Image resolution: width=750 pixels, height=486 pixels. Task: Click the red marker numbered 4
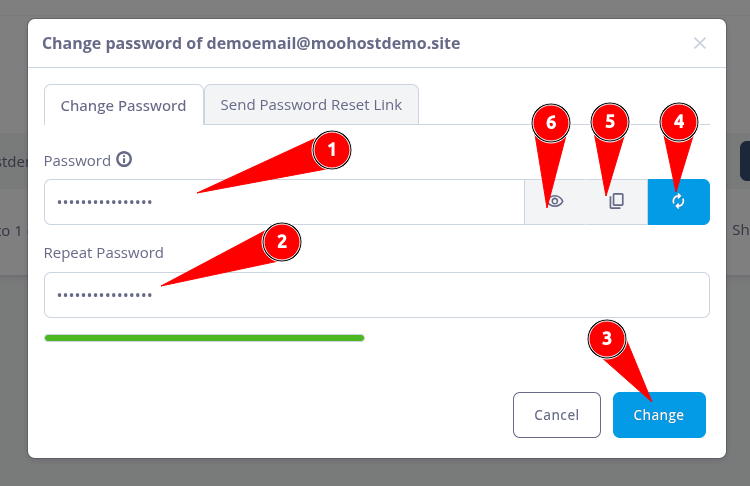(x=679, y=122)
